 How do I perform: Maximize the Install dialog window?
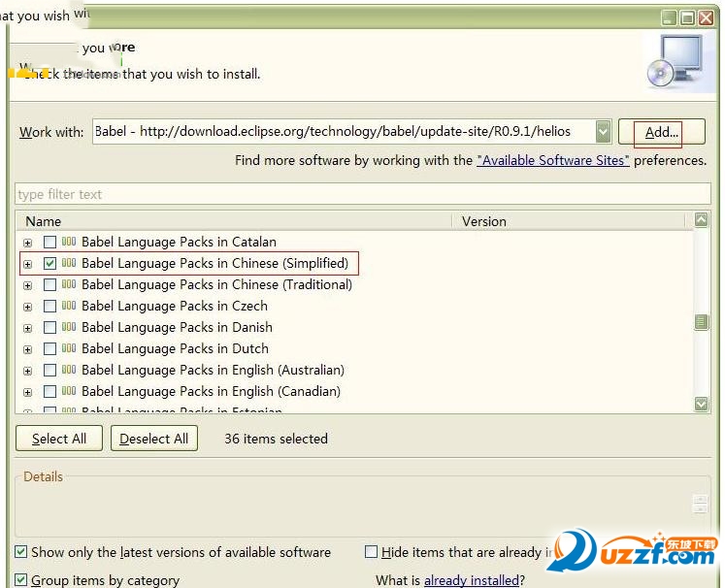coord(687,18)
